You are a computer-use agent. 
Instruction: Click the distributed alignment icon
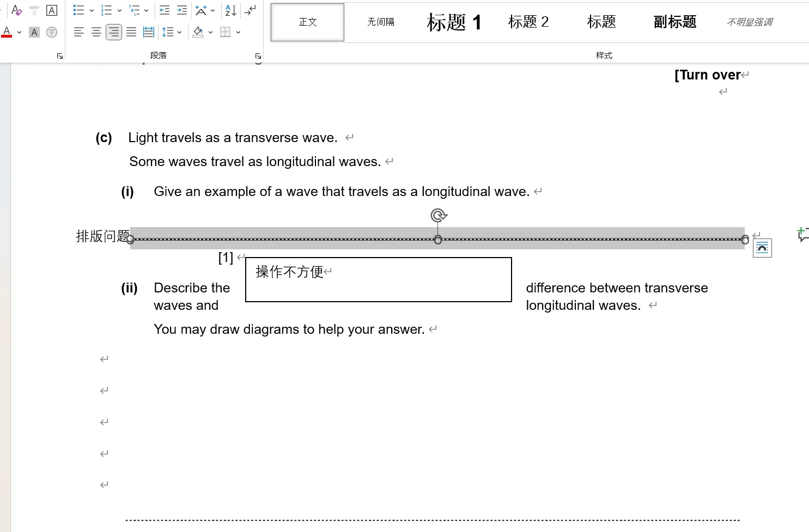[149, 32]
